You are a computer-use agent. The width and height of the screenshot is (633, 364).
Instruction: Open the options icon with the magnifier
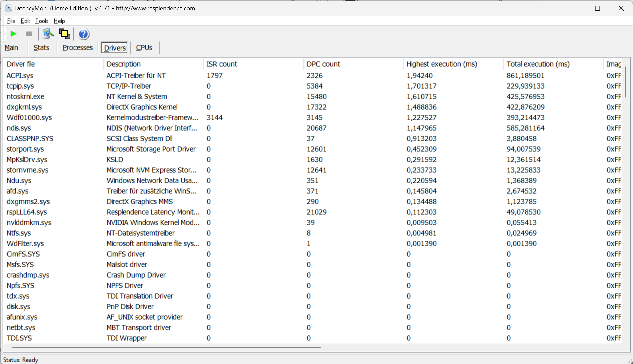point(48,34)
